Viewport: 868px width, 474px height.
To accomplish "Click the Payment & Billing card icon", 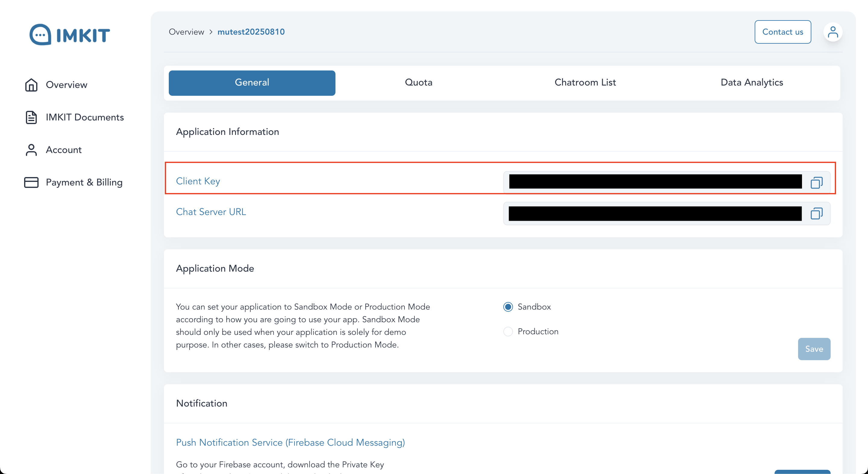I will click(x=31, y=182).
